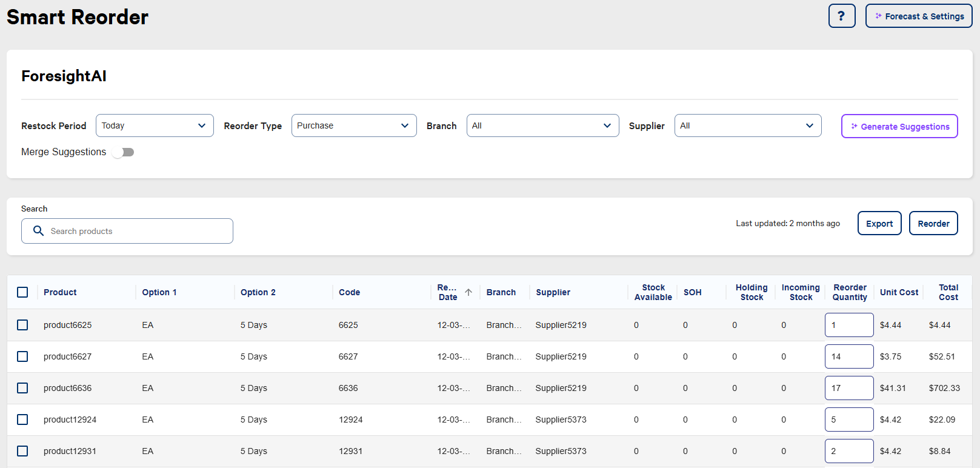The width and height of the screenshot is (980, 468).
Task: Edit reorder quantity for product6627
Action: (849, 356)
